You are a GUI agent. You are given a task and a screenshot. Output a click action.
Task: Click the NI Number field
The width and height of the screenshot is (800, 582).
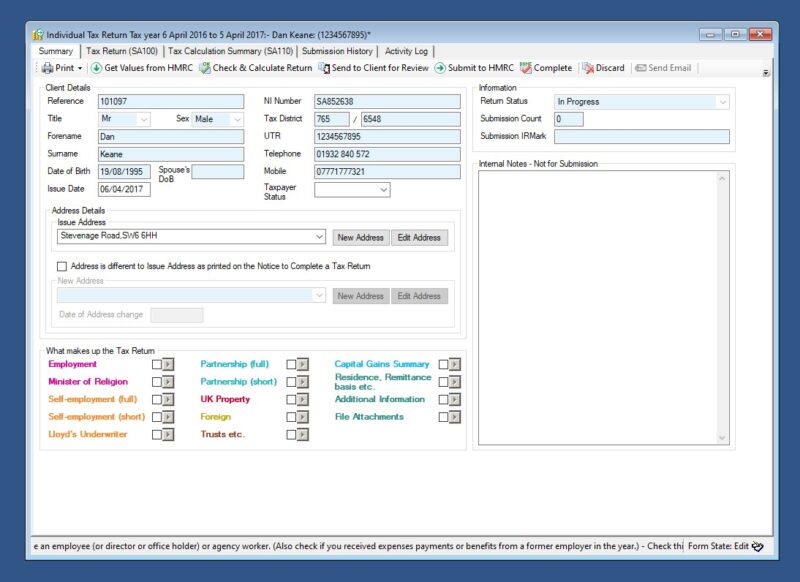387,102
